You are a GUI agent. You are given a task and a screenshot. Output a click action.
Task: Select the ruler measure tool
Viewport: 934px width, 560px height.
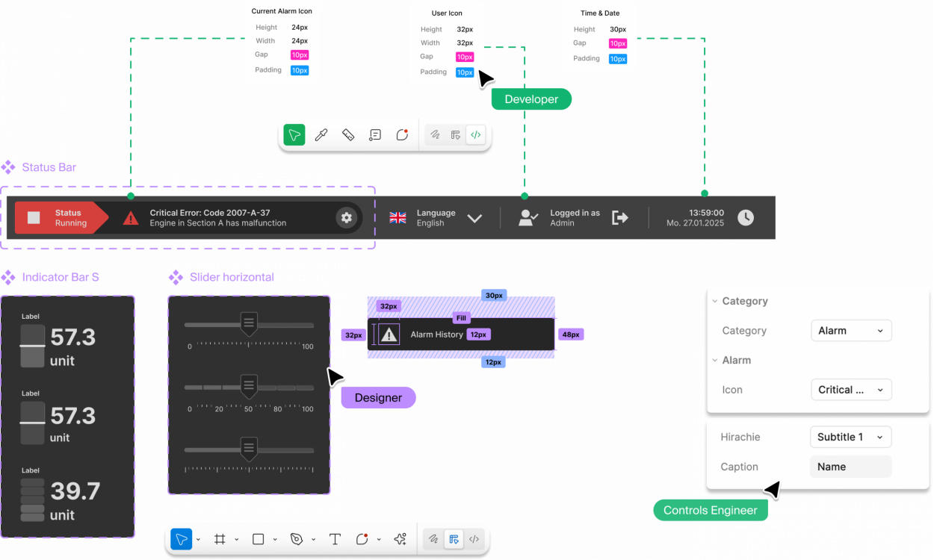[347, 135]
